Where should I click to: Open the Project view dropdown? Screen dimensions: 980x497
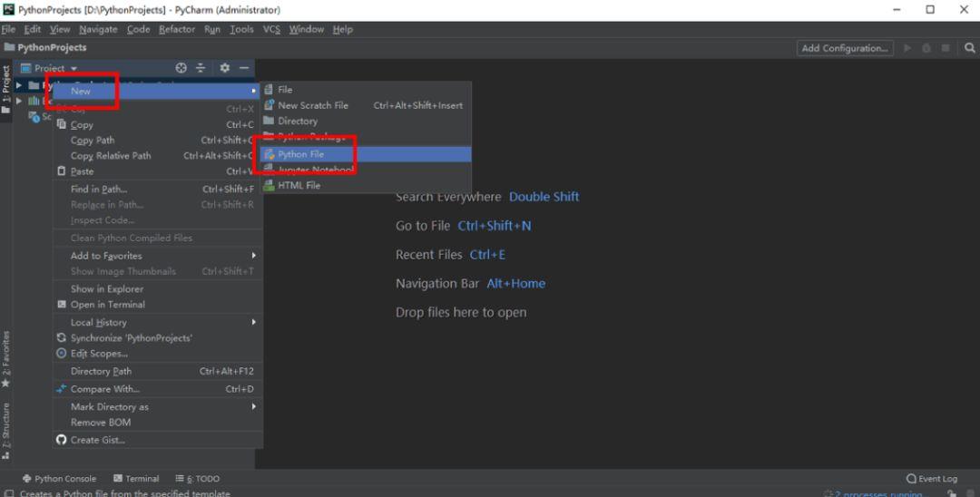pos(73,68)
